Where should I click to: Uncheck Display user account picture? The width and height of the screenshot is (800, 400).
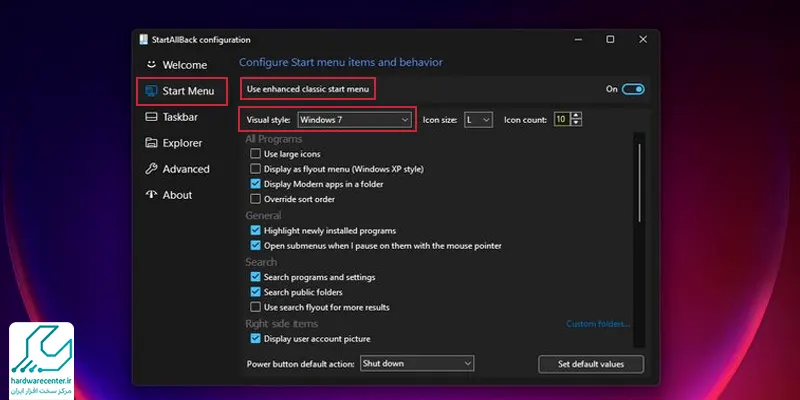[255, 339]
